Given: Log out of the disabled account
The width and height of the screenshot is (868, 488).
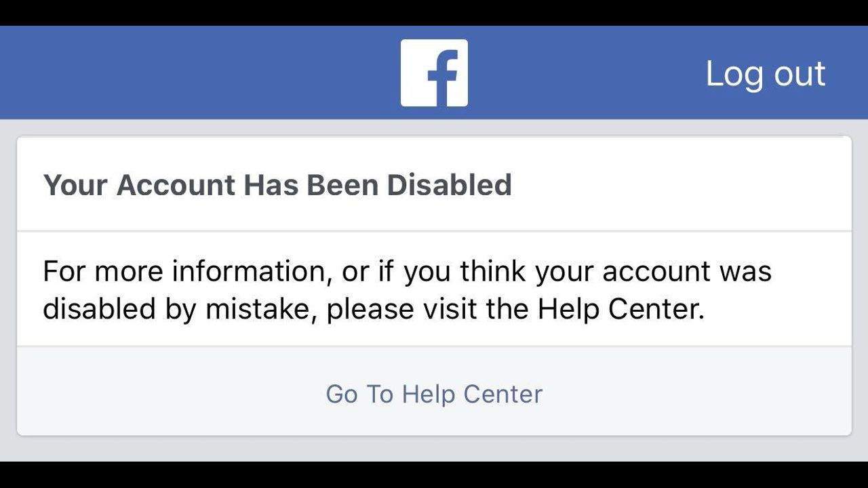Looking at the screenshot, I should [765, 73].
